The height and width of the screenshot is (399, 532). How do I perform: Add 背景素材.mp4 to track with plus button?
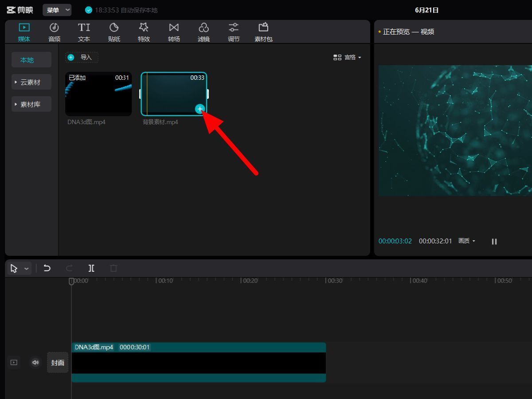[200, 109]
